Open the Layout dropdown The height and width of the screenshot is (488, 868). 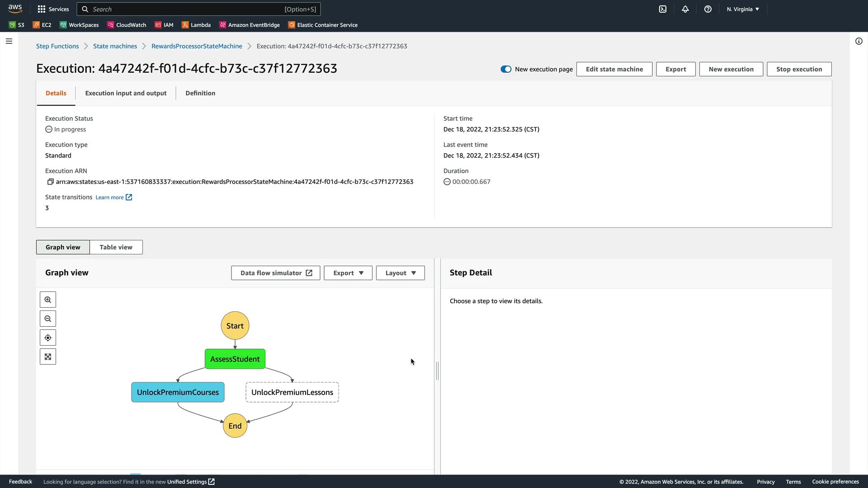(401, 273)
